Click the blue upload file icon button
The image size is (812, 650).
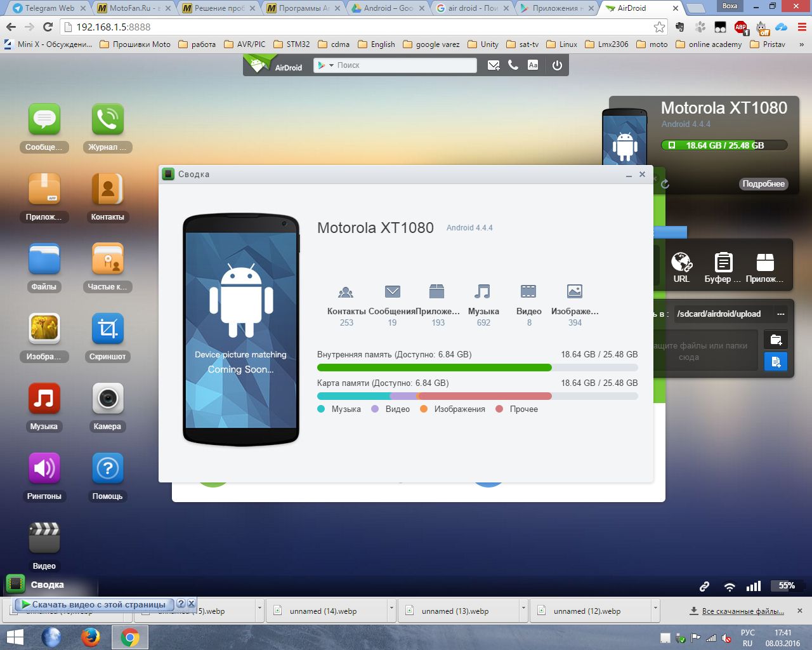coord(775,362)
